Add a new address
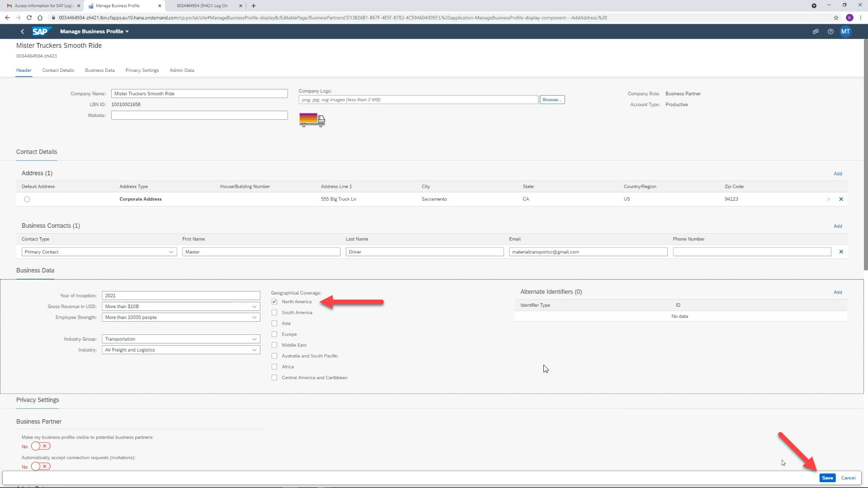868x488 pixels. (838, 174)
